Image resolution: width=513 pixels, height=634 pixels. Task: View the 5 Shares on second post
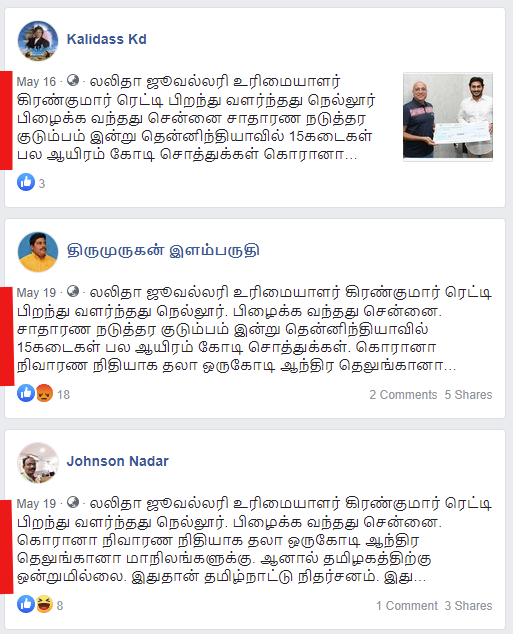pos(468,395)
